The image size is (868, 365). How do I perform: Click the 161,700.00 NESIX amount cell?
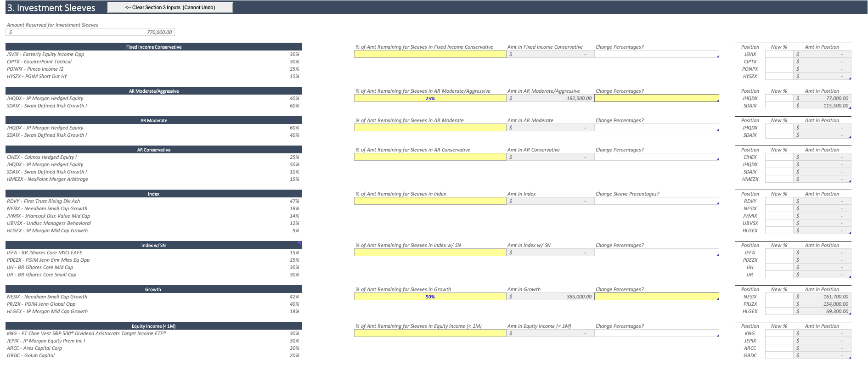(x=822, y=297)
